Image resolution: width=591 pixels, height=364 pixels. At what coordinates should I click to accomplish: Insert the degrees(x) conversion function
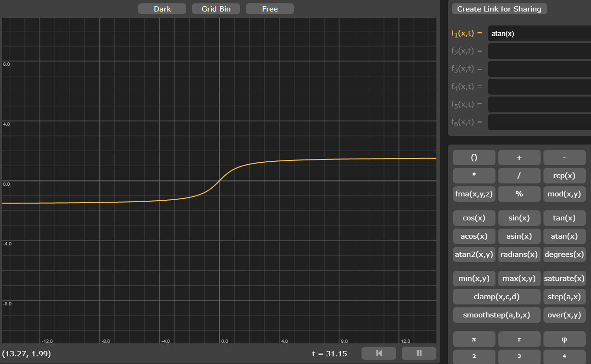(x=564, y=254)
